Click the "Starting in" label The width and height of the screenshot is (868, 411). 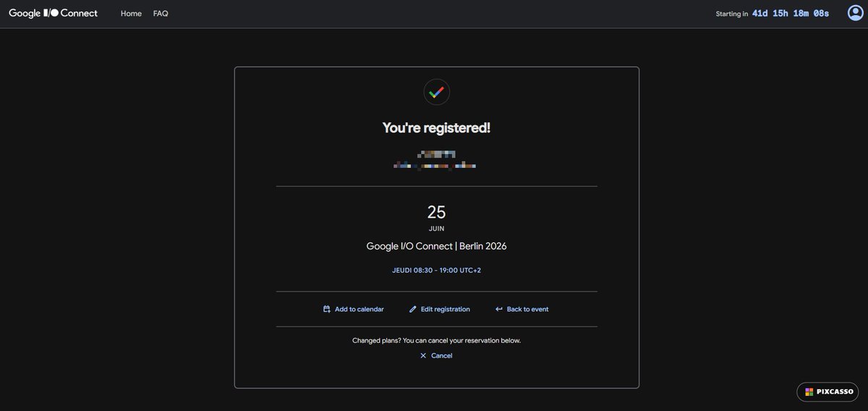tap(732, 14)
